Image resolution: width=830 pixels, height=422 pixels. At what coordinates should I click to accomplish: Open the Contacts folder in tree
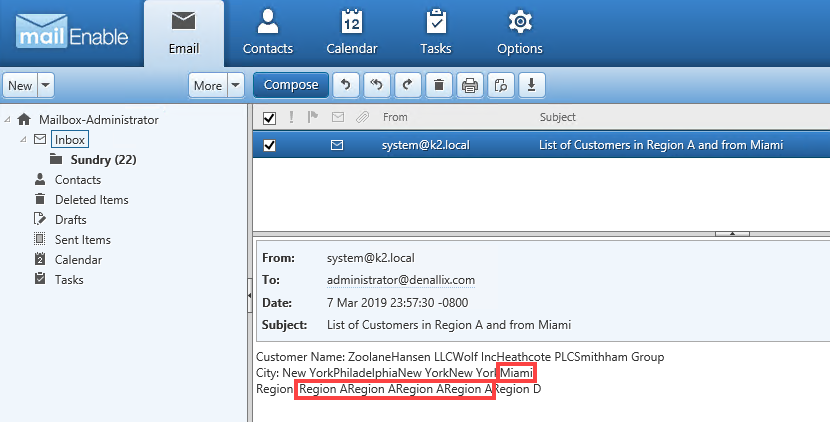[x=78, y=179]
